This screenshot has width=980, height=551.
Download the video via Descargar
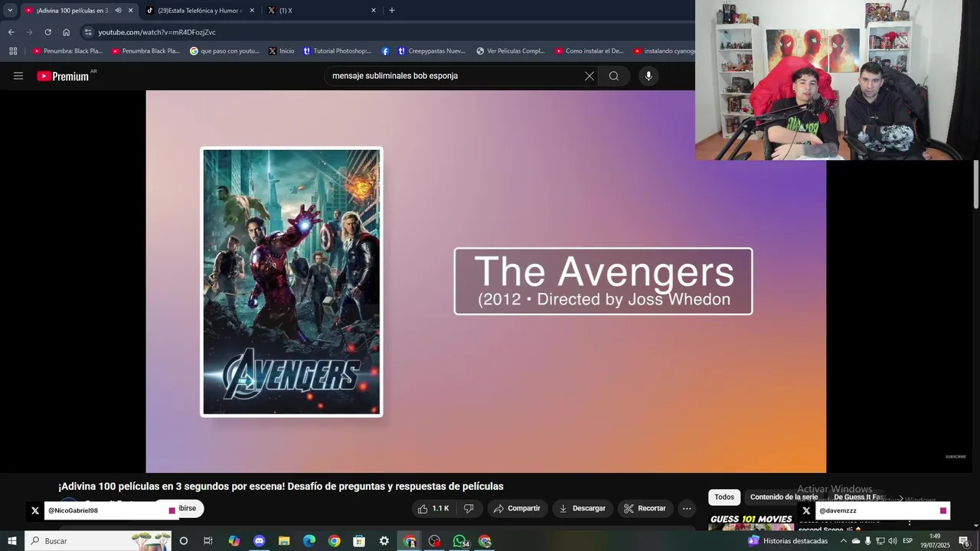pyautogui.click(x=583, y=508)
